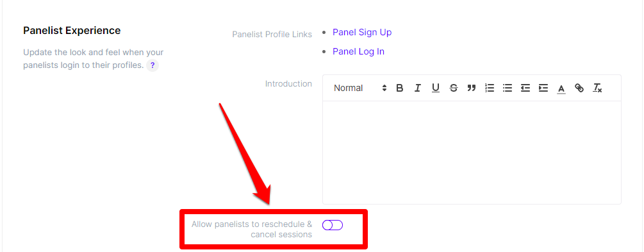This screenshot has width=644, height=252.
Task: Click the 'Allow panelists to reschedule' label
Action: tap(252, 230)
